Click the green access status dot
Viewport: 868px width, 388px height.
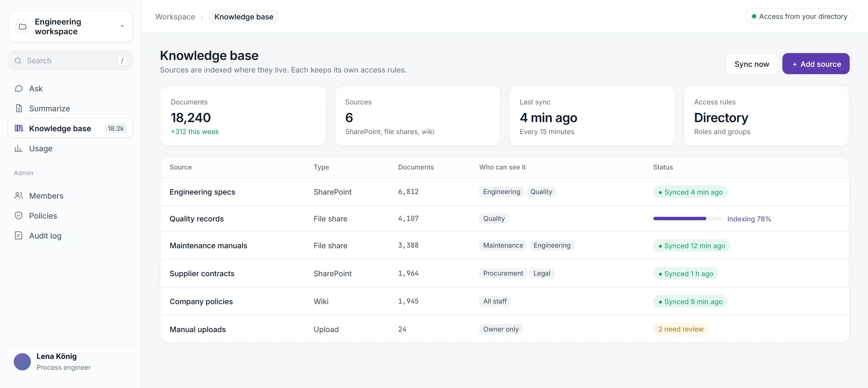754,16
